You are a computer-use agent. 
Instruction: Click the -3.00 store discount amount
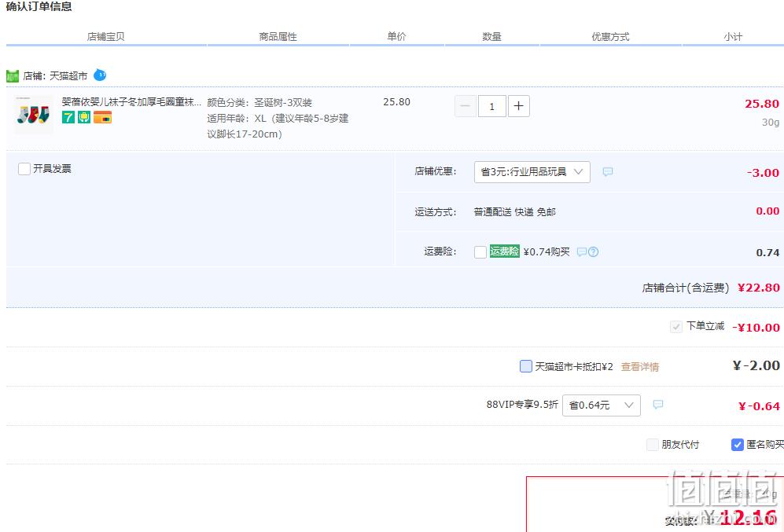click(x=763, y=173)
